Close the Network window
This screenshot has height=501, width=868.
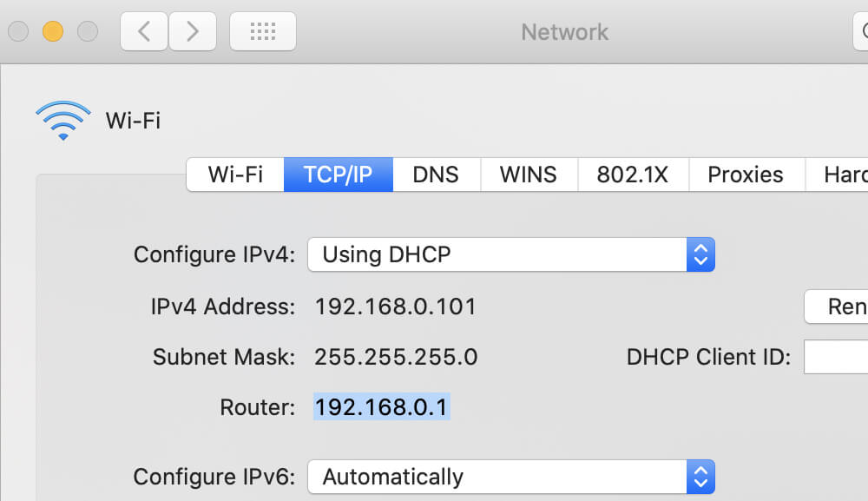[x=18, y=32]
